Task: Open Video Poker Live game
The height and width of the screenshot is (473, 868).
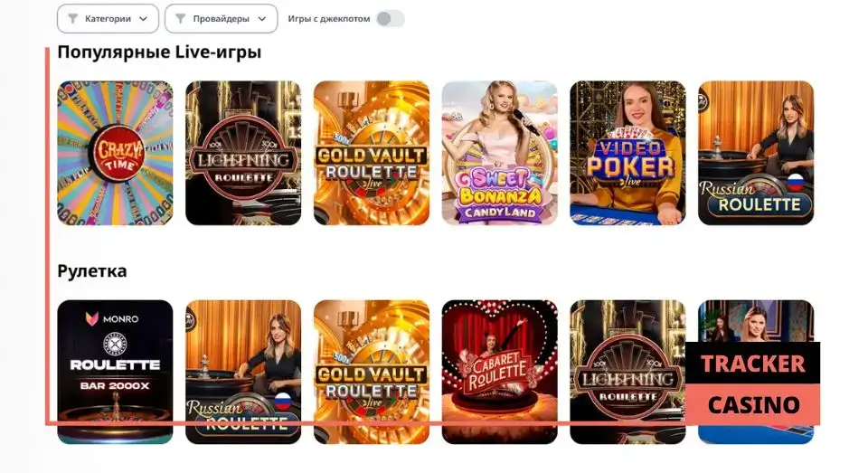Action: [627, 153]
